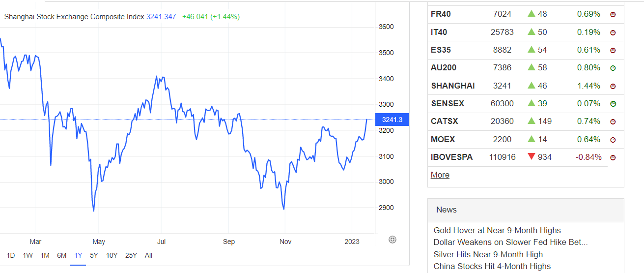Read 'Gold Hover at Near 9-Month Highs' news

click(x=497, y=230)
